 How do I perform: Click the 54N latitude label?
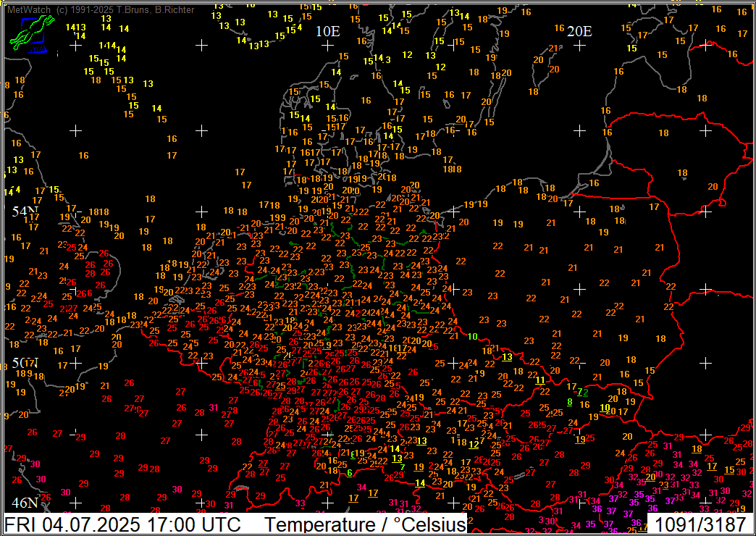(x=25, y=212)
